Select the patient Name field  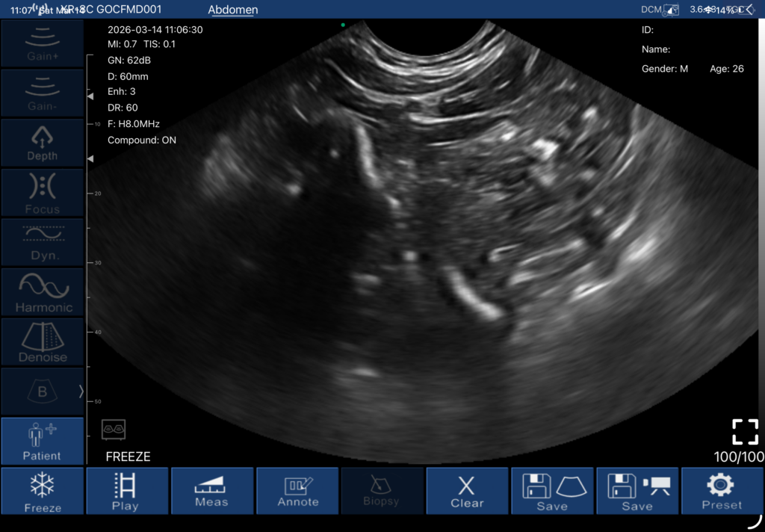656,49
